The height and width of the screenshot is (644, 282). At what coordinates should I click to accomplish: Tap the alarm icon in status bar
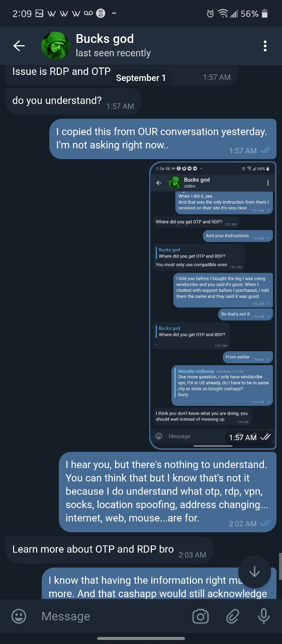pyautogui.click(x=210, y=14)
